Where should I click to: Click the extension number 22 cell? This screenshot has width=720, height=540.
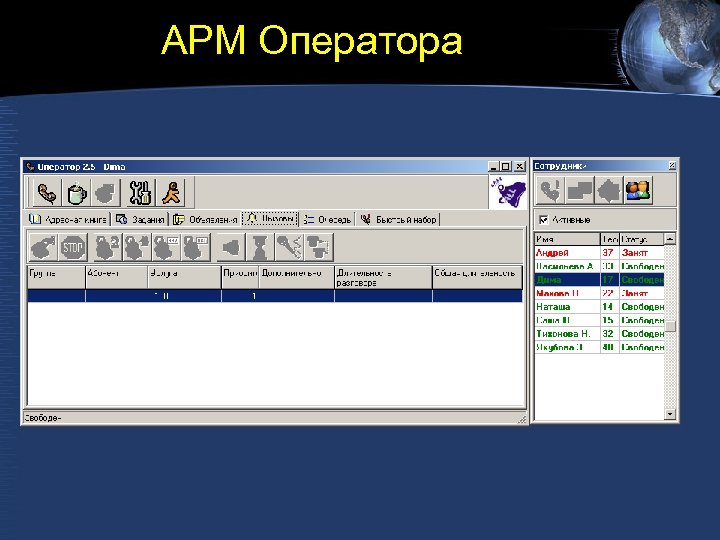coord(610,293)
